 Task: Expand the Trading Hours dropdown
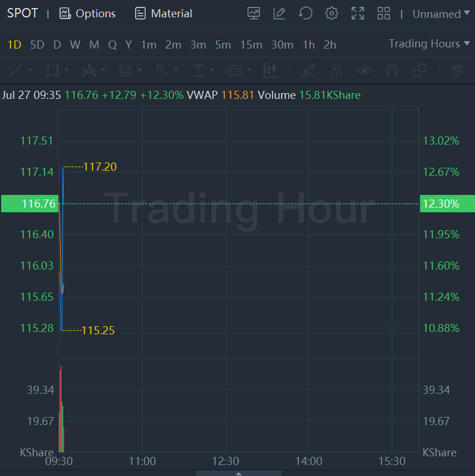pos(429,43)
